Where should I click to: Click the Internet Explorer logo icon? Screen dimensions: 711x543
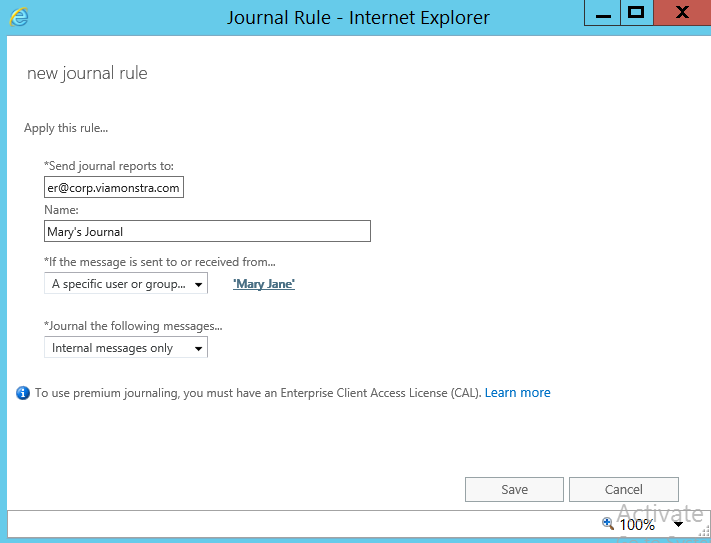[x=19, y=18]
